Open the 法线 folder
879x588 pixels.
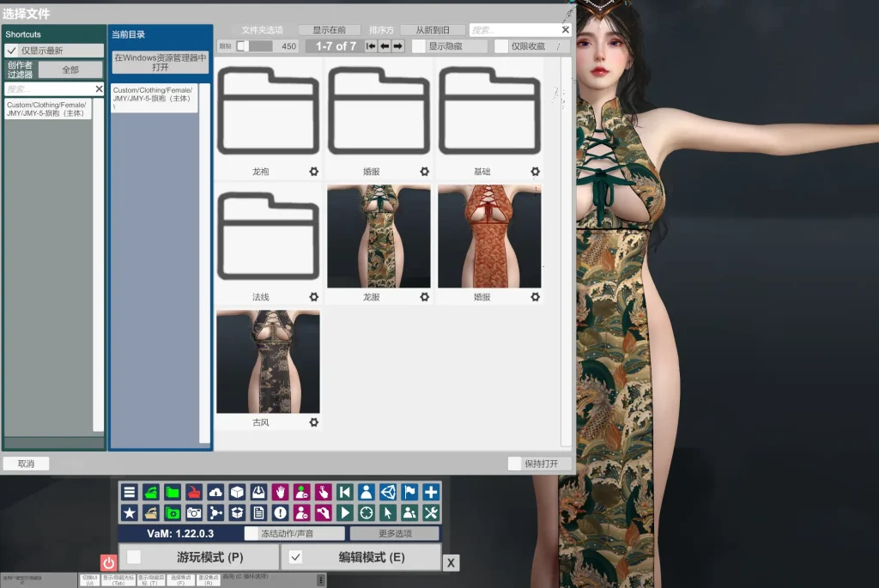tap(268, 236)
